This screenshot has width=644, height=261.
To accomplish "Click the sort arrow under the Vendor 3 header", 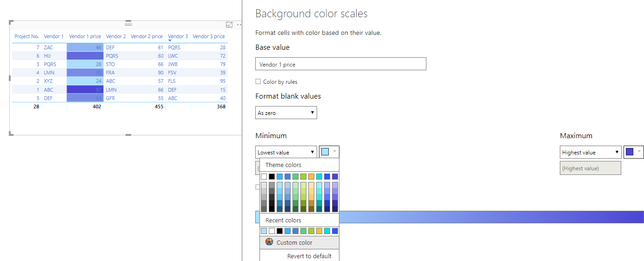I will [x=170, y=41].
